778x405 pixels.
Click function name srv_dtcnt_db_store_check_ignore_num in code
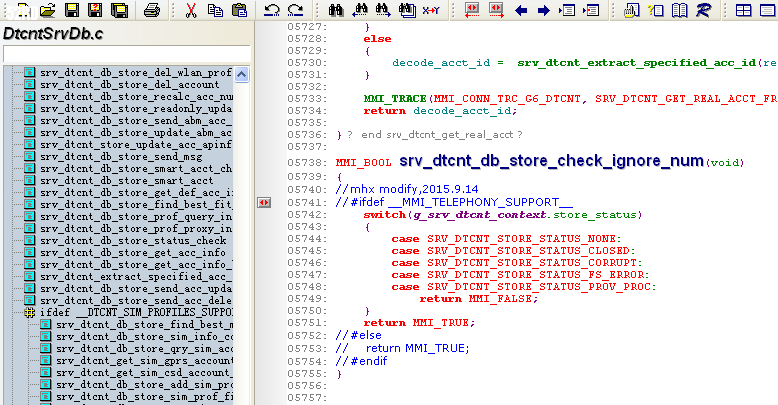(551, 161)
